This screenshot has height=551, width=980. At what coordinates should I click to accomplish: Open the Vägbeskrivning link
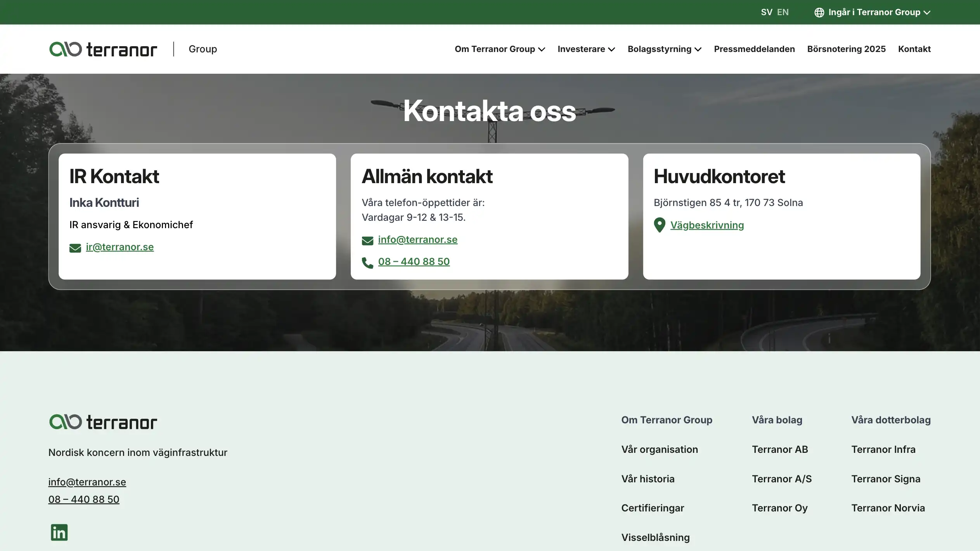708,225
